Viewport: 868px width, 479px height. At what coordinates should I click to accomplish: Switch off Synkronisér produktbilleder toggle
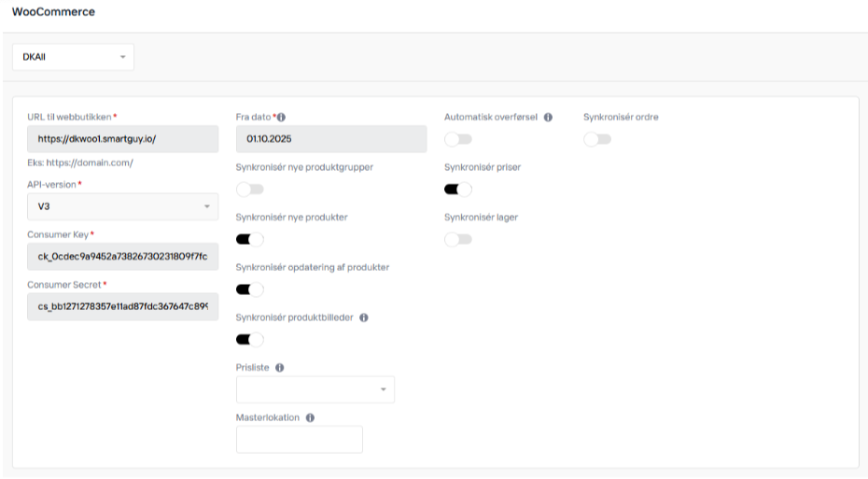pos(249,340)
